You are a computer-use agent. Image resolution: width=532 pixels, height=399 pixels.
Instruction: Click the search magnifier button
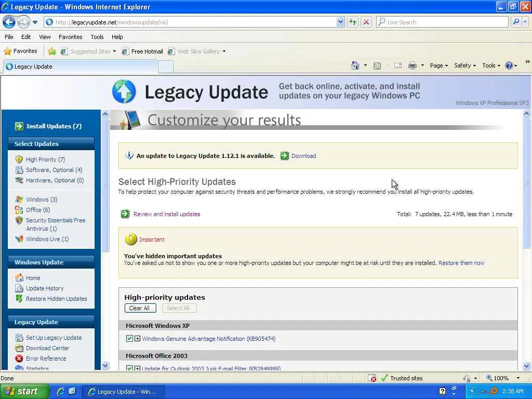(516, 22)
